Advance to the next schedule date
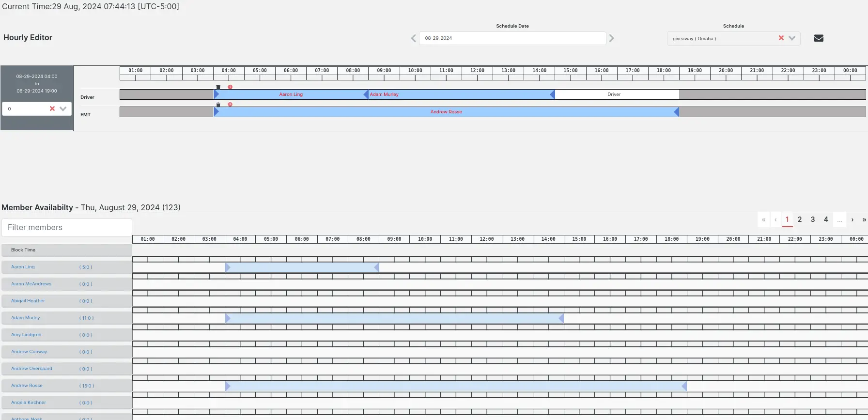Screen dimensions: 868x420 pos(612,38)
